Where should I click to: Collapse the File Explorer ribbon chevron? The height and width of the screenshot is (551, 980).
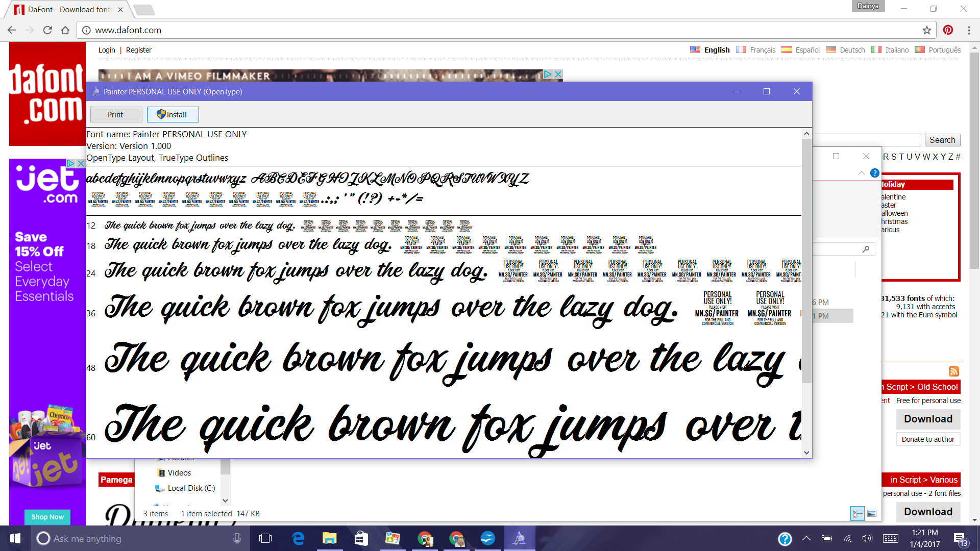(862, 173)
